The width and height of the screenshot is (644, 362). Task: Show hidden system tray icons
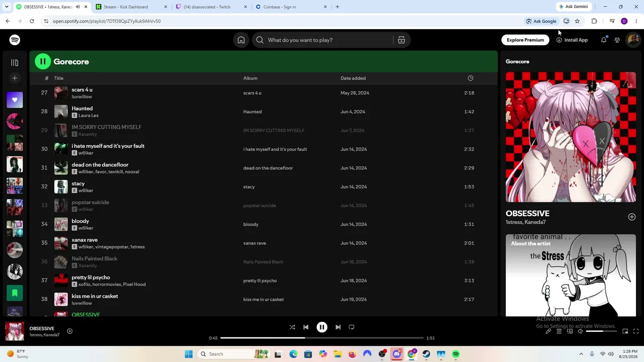tap(581, 354)
